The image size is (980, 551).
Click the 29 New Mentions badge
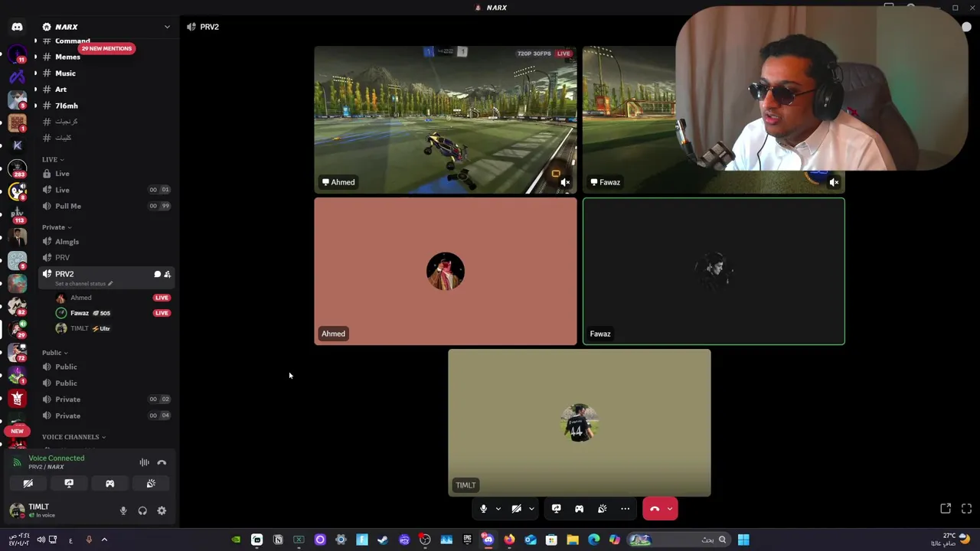[x=106, y=48]
